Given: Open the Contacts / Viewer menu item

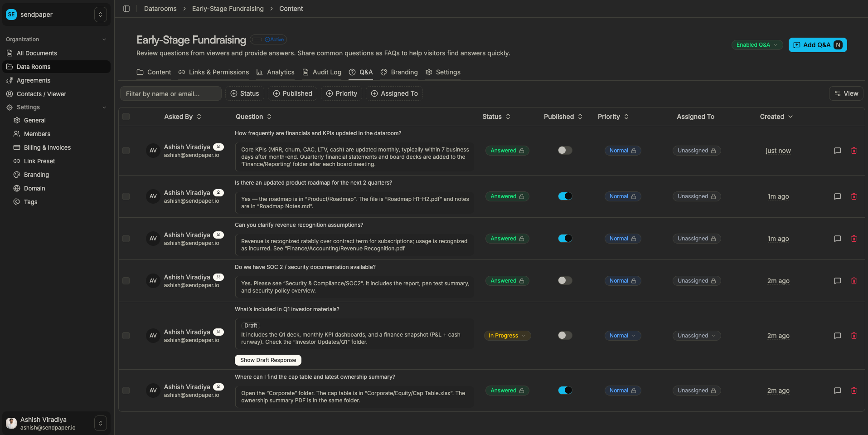Looking at the screenshot, I should pos(41,94).
